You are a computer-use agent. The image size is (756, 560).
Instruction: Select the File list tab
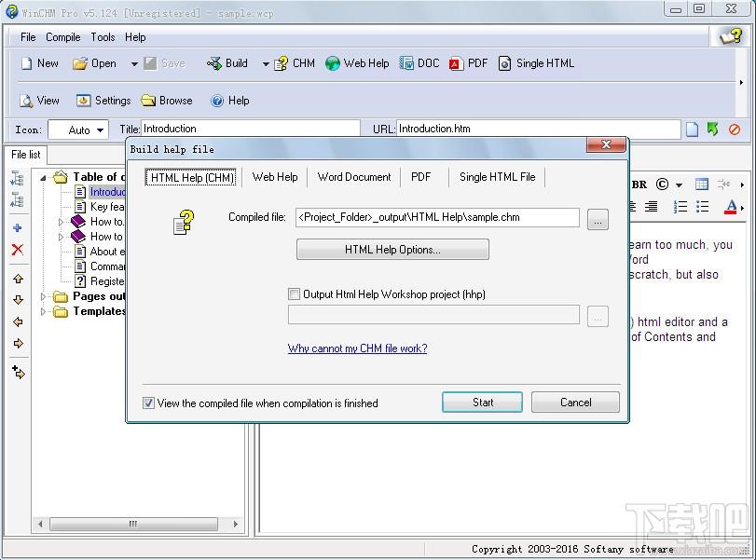point(26,155)
